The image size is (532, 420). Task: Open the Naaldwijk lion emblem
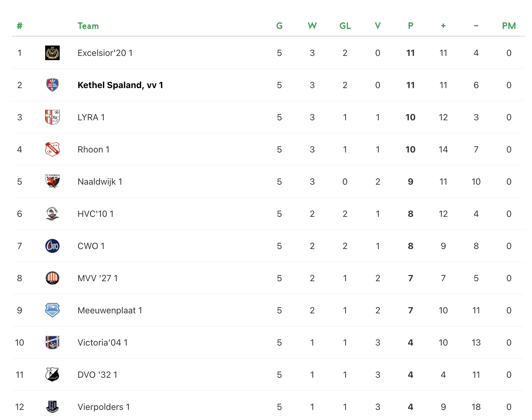click(x=52, y=181)
